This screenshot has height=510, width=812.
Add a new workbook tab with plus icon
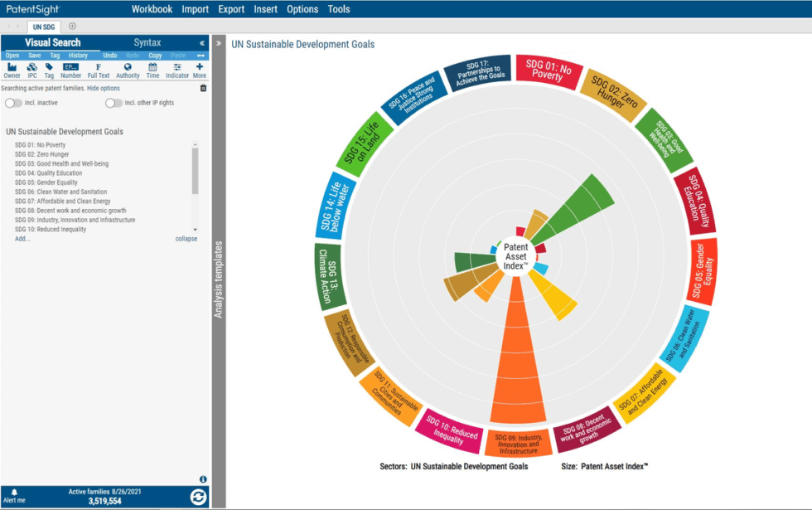pos(73,26)
